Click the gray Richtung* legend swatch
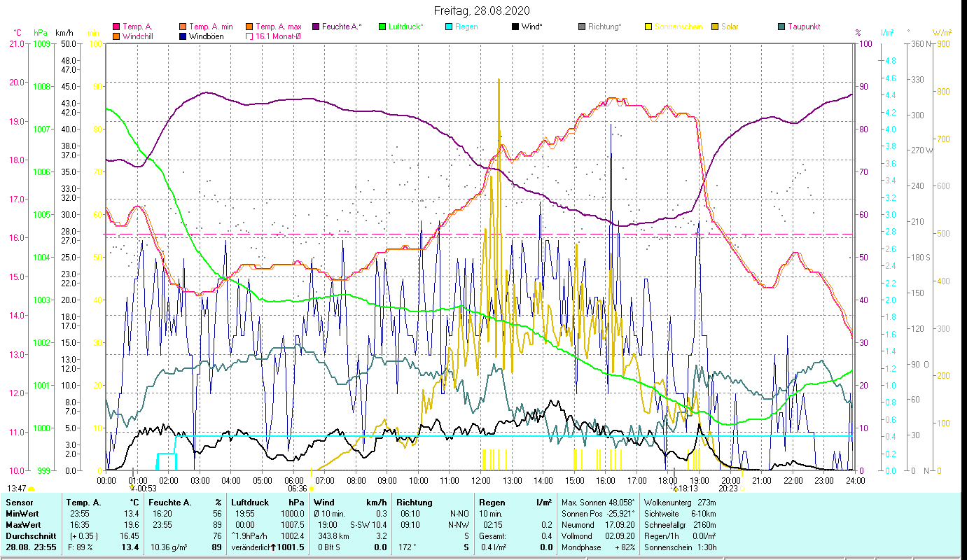Screen dimensions: 967x560 [581, 27]
